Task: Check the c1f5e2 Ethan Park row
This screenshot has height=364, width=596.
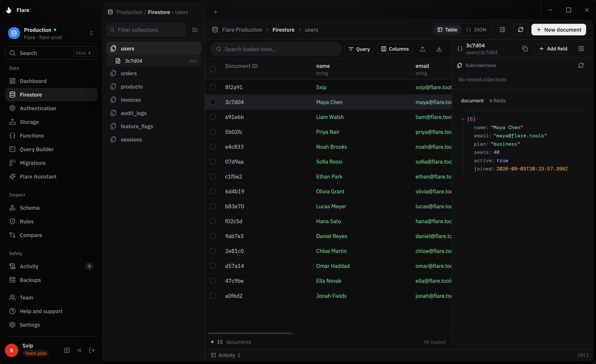Action: 213,176
